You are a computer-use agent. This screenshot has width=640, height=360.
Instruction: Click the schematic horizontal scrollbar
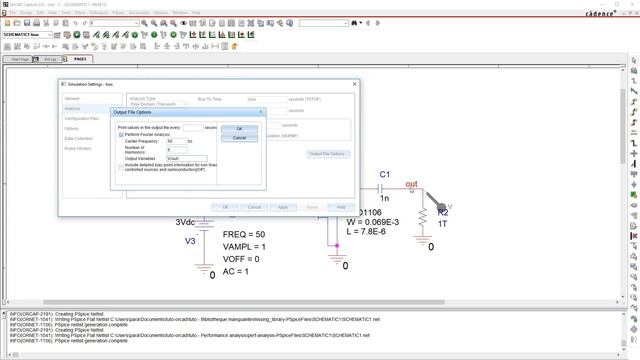(x=244, y=302)
